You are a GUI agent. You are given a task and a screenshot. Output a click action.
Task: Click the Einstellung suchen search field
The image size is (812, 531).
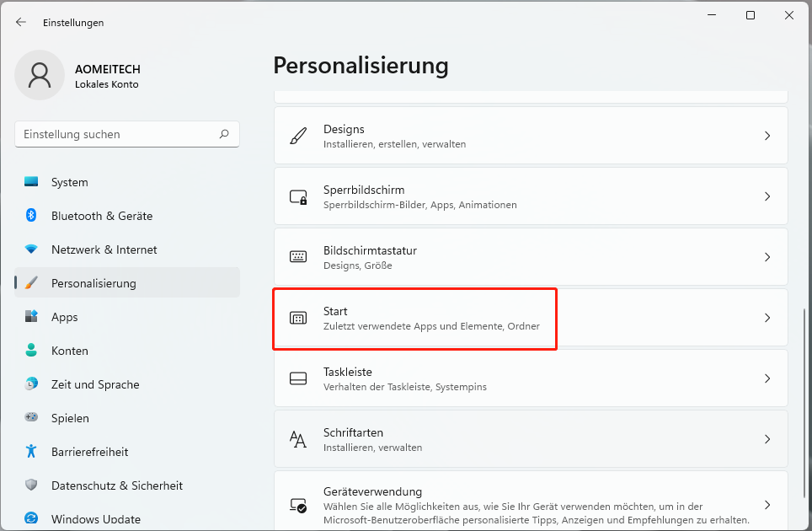click(x=118, y=134)
